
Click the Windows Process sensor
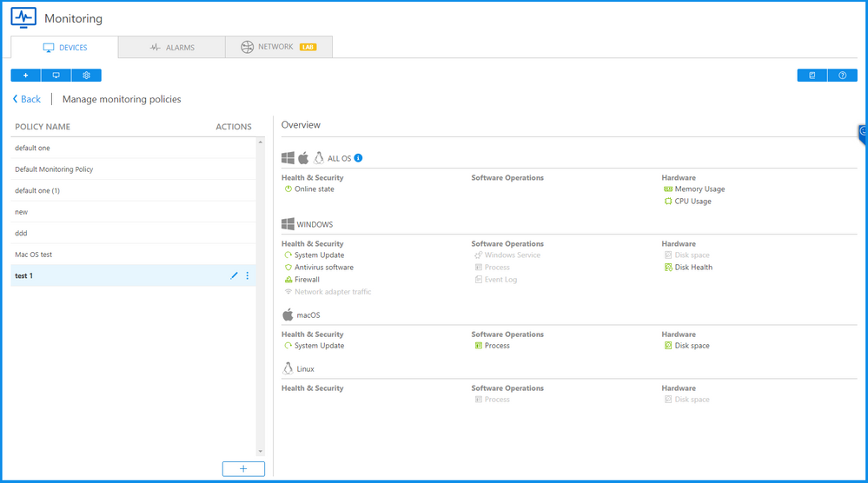coord(492,268)
